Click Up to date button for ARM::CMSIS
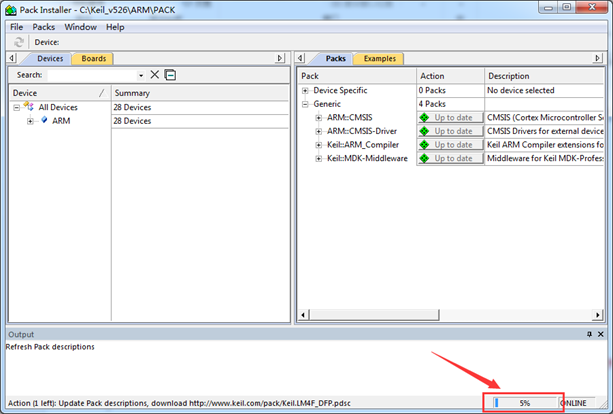This screenshot has height=414, width=613. pyautogui.click(x=450, y=117)
